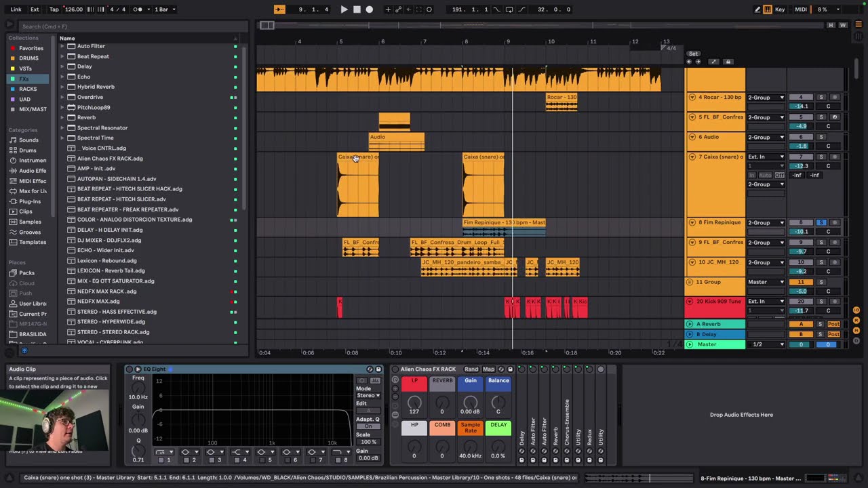Adjust the EQ Eight Freq knob
The width and height of the screenshot is (868, 488).
tap(138, 388)
